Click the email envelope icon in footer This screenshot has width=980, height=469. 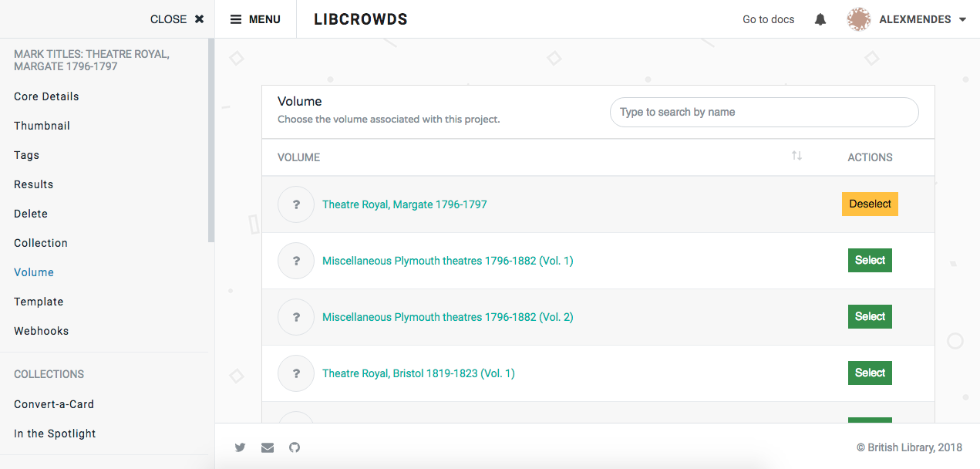click(x=267, y=447)
